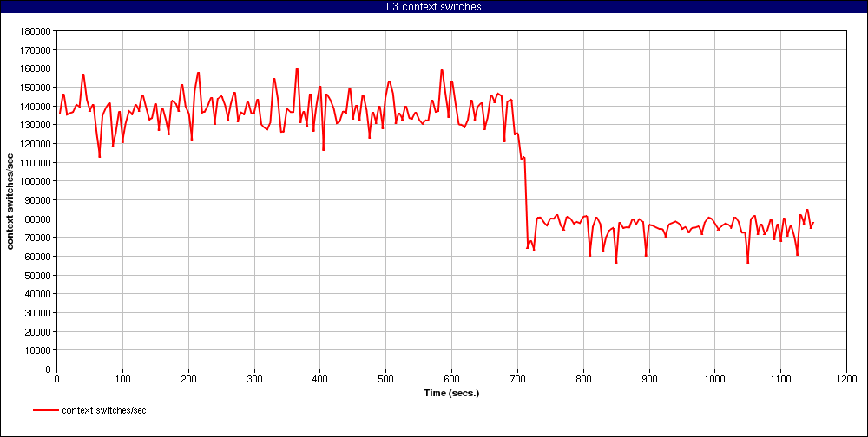Click the "03 context switches" chart title

(x=434, y=7)
